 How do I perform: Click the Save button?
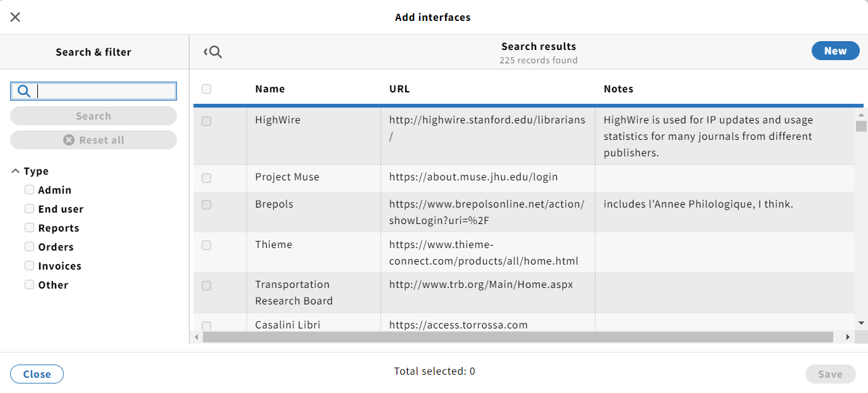point(830,374)
